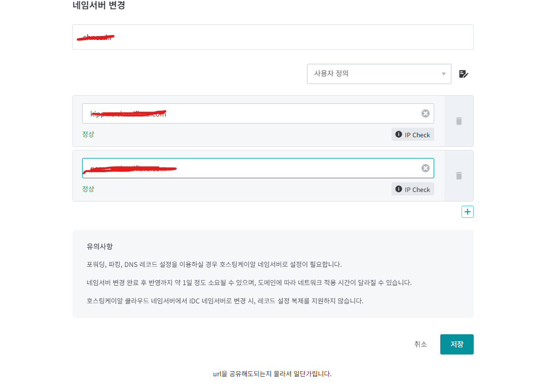This screenshot has width=535, height=392.
Task: Click the second 정상 status label
Action: click(x=88, y=189)
